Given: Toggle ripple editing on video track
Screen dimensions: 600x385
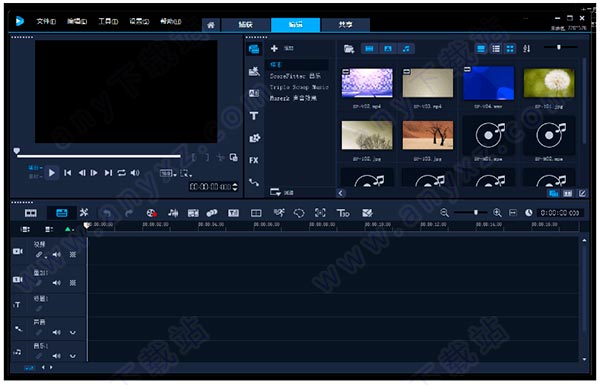Looking at the screenshot, I should pos(40,255).
